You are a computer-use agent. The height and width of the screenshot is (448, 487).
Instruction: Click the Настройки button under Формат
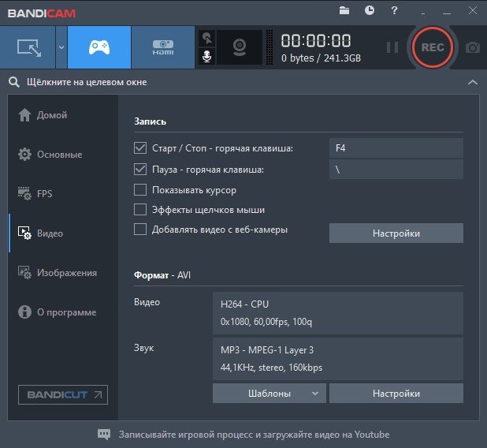click(396, 393)
